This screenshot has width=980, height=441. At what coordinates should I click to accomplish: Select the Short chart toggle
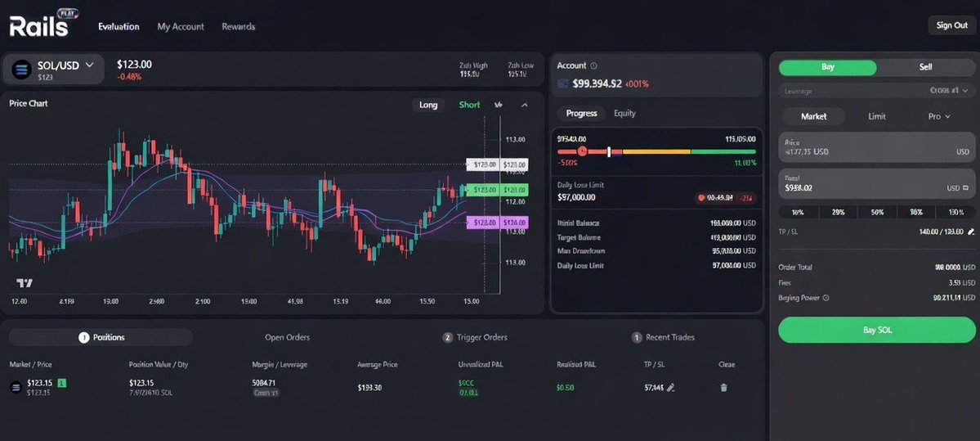pyautogui.click(x=469, y=105)
